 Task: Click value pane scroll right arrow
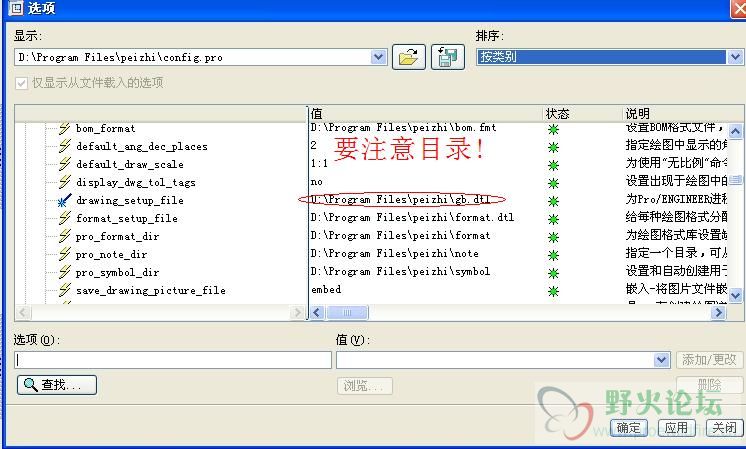[x=718, y=312]
